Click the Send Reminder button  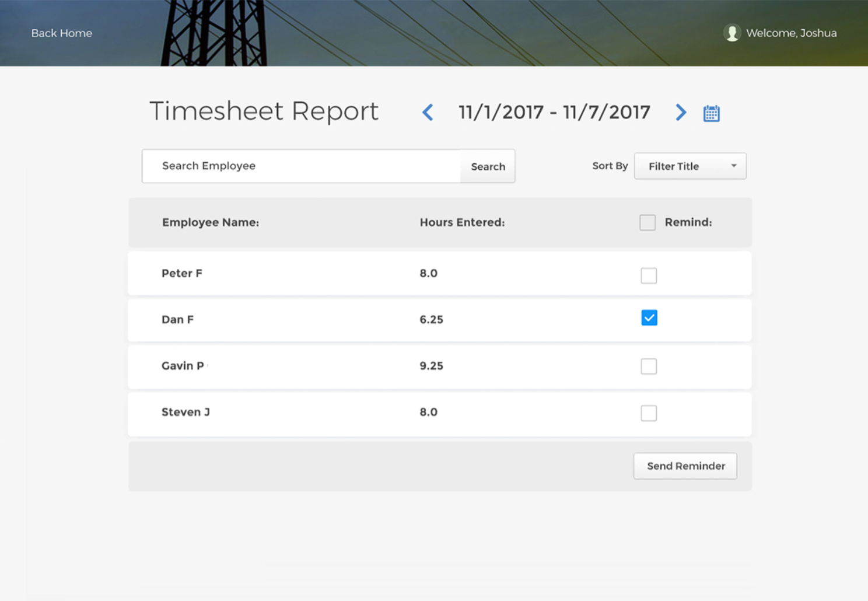pyautogui.click(x=685, y=466)
